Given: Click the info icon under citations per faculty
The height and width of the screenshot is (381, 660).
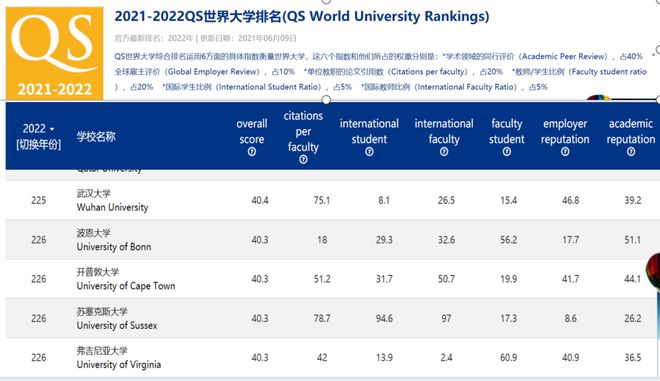Looking at the screenshot, I should tap(303, 160).
